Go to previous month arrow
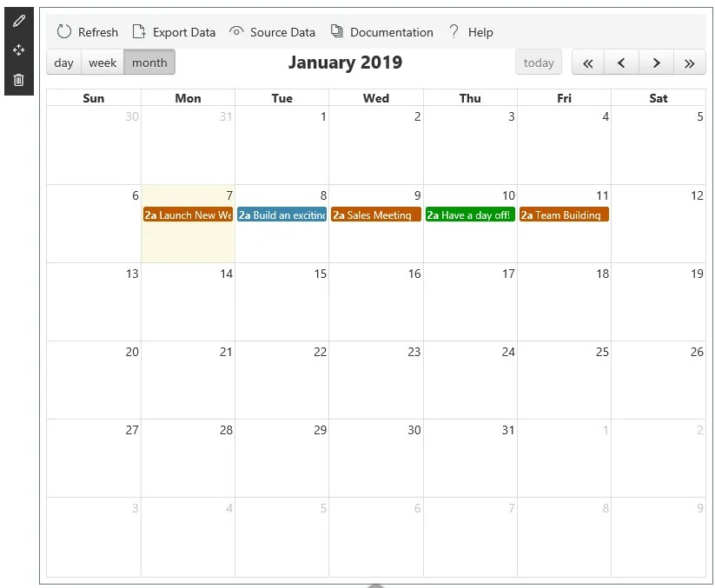The image size is (715, 588). pyautogui.click(x=621, y=63)
